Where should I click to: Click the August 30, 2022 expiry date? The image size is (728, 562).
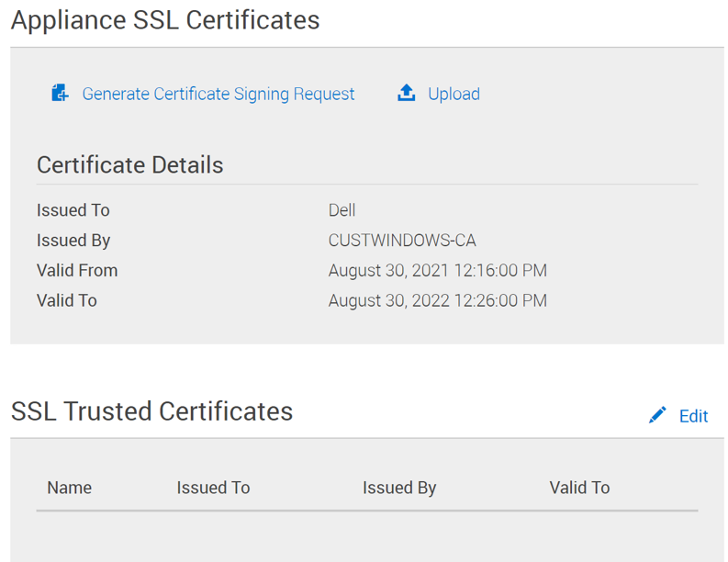click(x=437, y=300)
